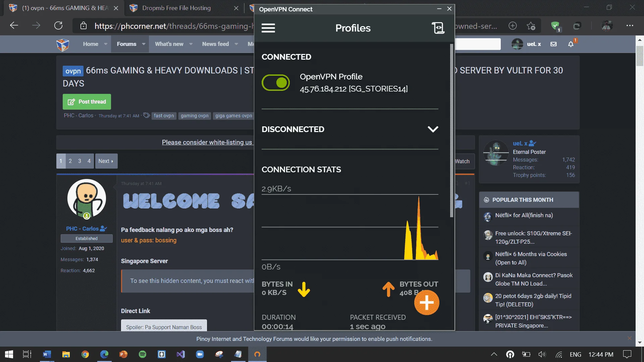
Task: Open the Windows Start menu
Action: pos(9,354)
